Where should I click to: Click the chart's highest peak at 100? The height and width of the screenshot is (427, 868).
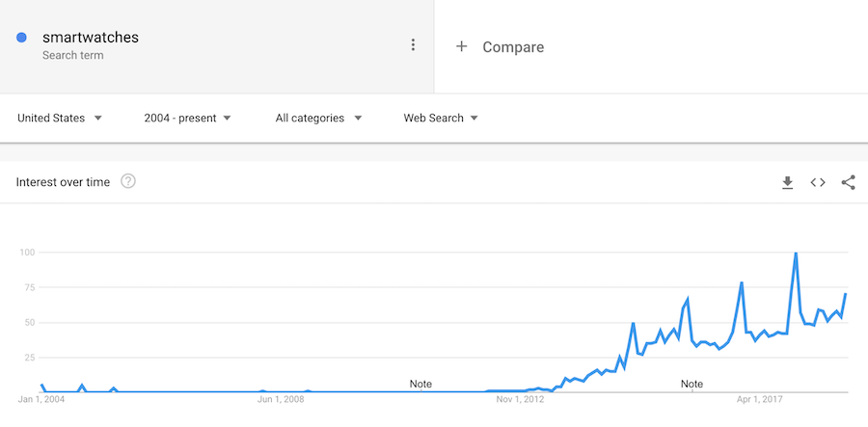[796, 254]
